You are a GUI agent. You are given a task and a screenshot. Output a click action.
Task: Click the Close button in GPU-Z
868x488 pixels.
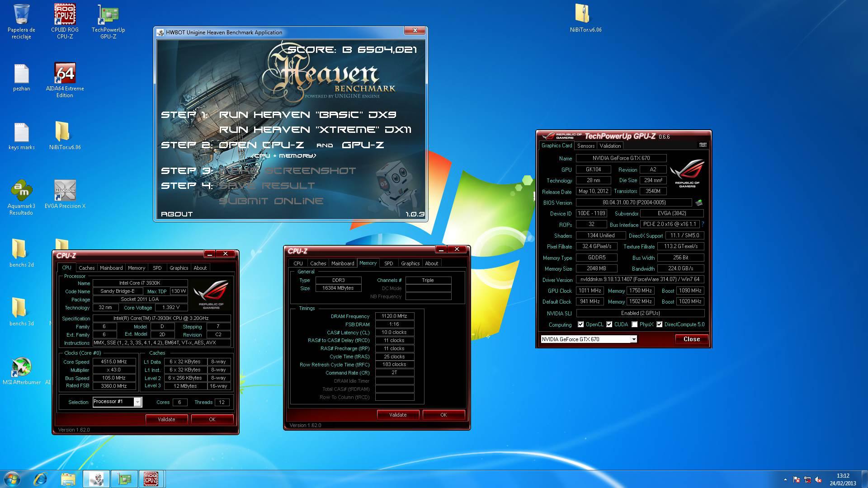point(692,339)
